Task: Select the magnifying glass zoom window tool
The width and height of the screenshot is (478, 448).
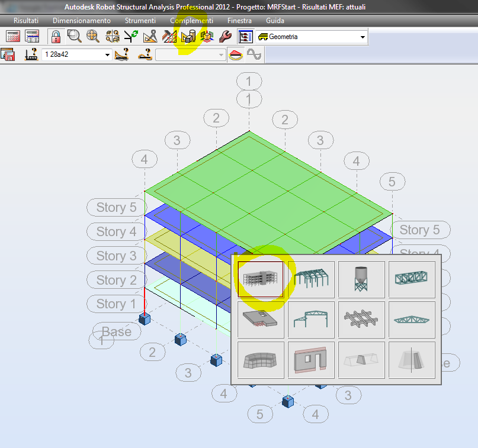Action: tap(75, 36)
